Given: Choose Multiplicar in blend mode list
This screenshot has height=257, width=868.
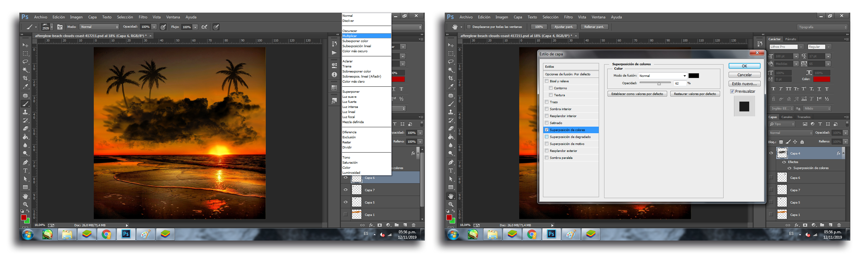Looking at the screenshot, I should 366,36.
